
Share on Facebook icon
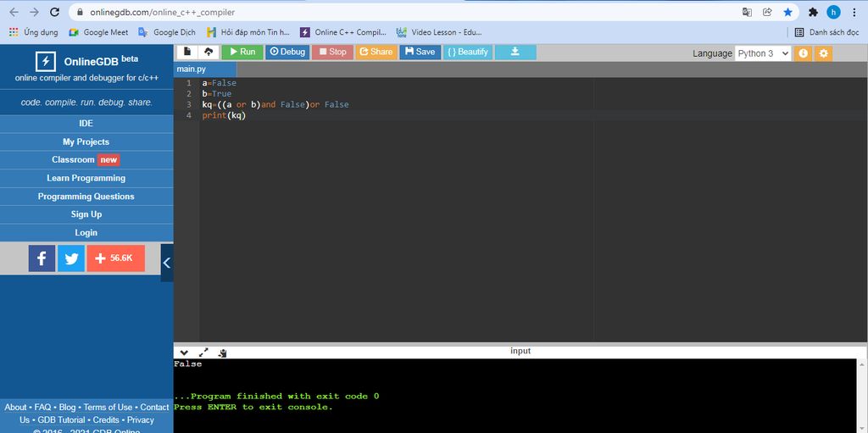[x=42, y=258]
